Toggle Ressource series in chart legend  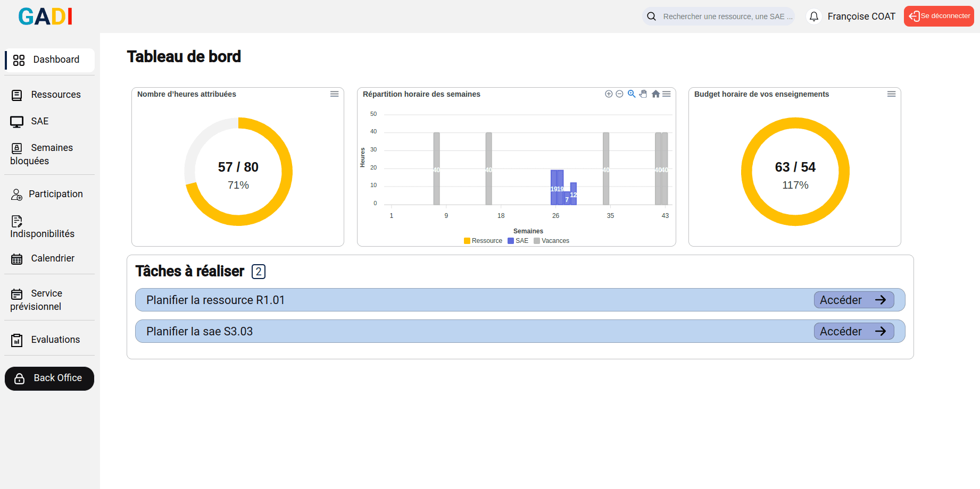pos(483,241)
